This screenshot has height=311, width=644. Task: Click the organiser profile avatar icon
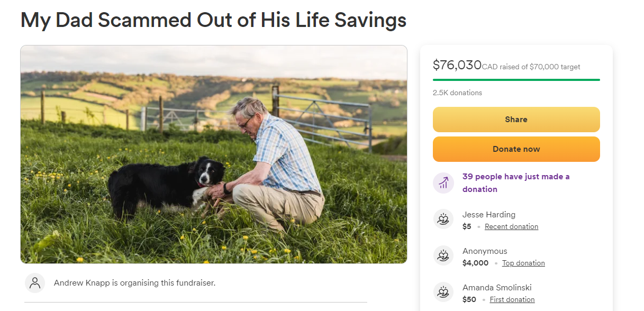[35, 283]
